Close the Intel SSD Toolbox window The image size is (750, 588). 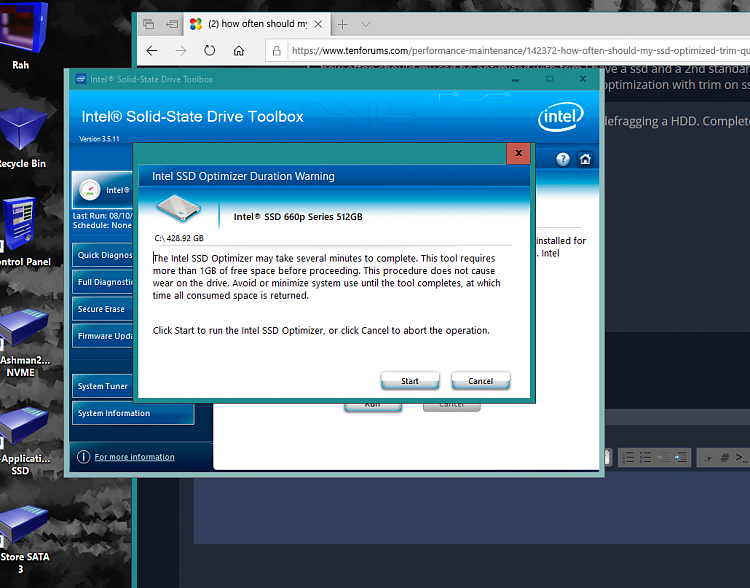(x=583, y=79)
